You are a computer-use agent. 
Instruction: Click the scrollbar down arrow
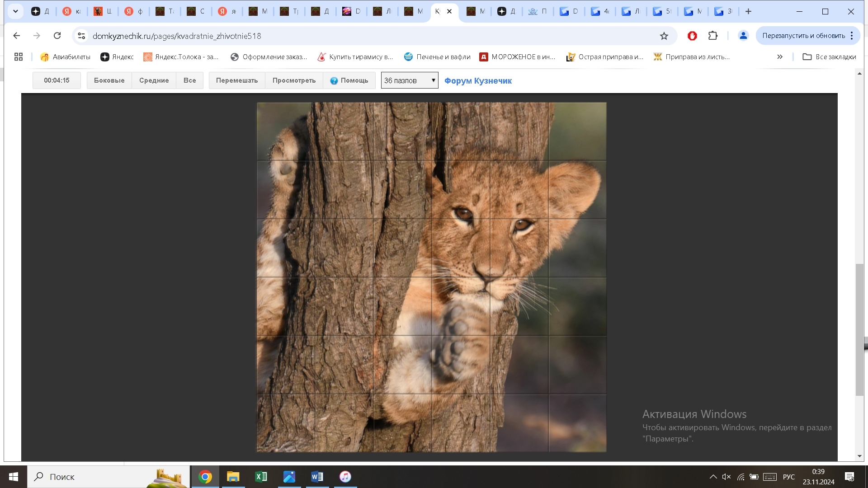pyautogui.click(x=859, y=456)
